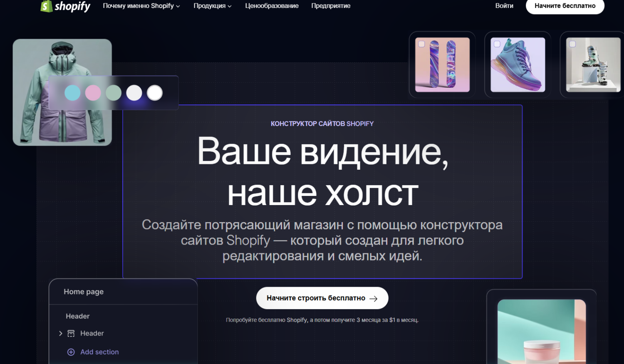Select the sage green color swatch
The height and width of the screenshot is (364, 624).
coord(114,93)
